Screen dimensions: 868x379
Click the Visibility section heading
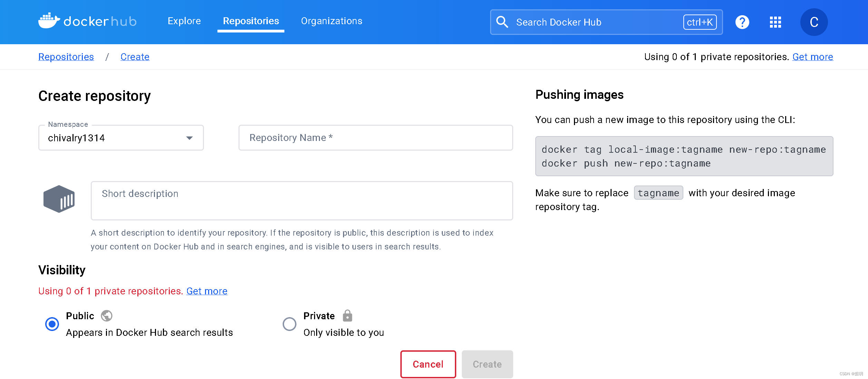tap(62, 270)
